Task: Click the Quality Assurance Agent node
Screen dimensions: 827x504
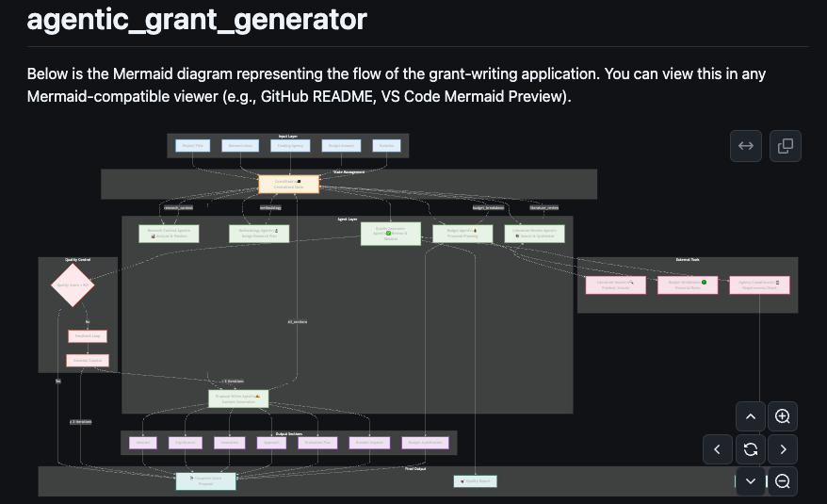Action: (391, 234)
